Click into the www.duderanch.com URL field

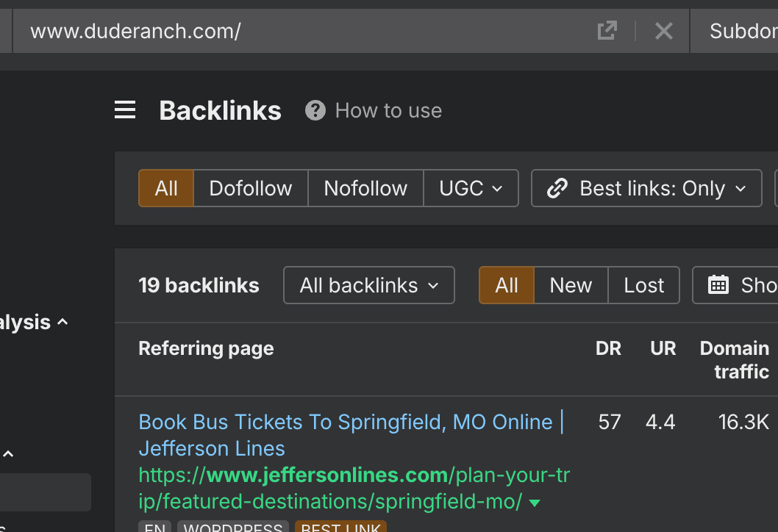[x=294, y=31]
